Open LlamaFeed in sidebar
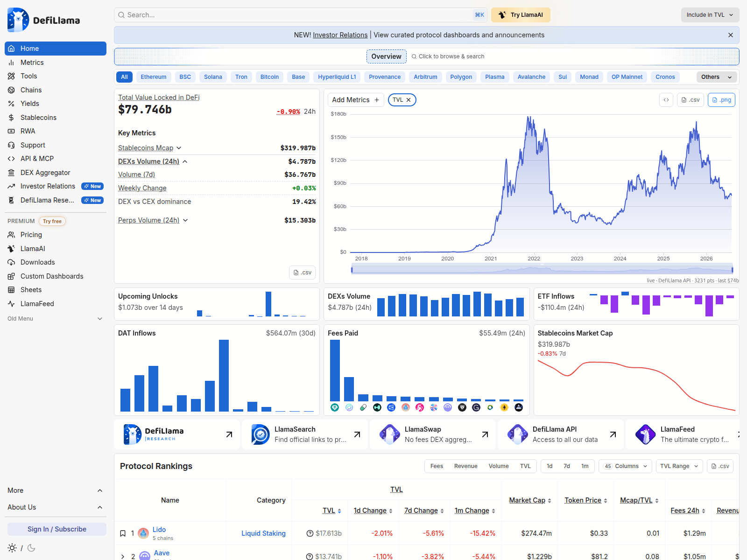The height and width of the screenshot is (560, 747). click(x=56, y=304)
